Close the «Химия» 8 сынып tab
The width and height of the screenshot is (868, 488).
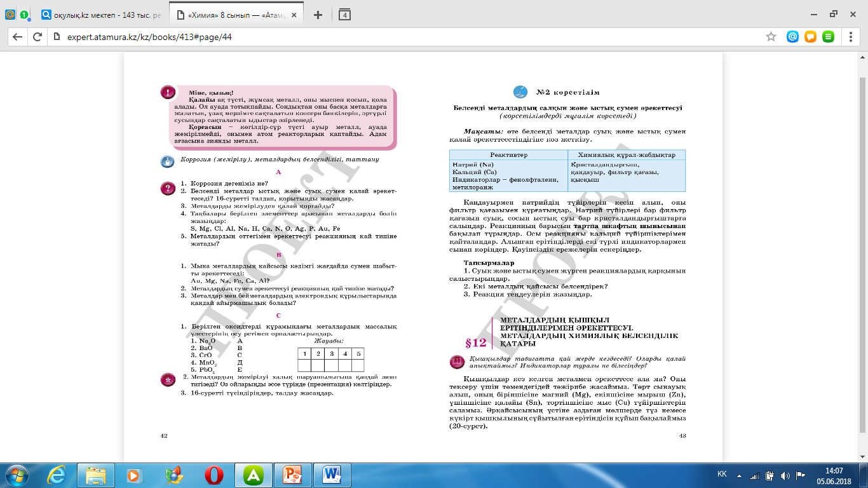pyautogui.click(x=293, y=15)
